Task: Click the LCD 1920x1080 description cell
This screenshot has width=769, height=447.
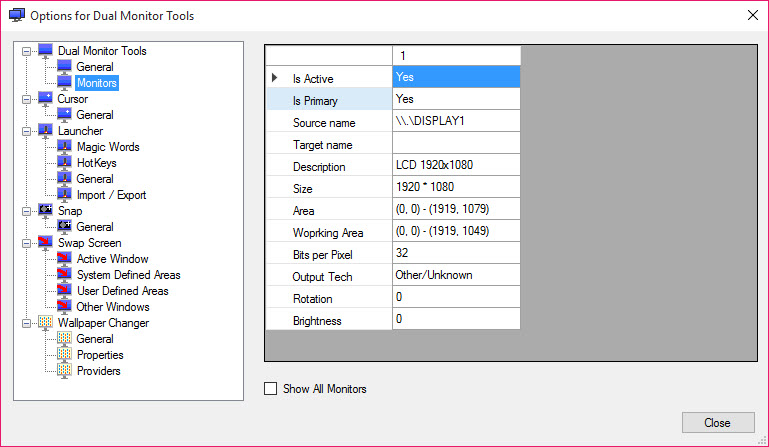Action: pos(456,165)
